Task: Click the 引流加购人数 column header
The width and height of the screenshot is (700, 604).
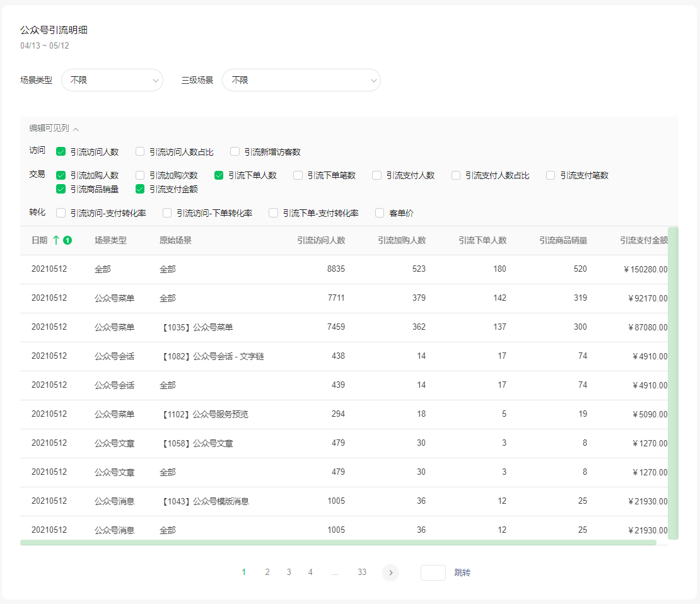Action: 402,240
